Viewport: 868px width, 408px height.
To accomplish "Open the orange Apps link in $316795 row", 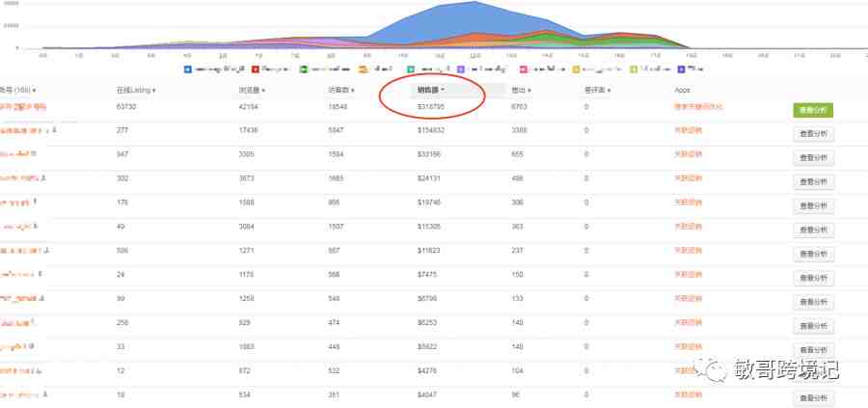I will pyautogui.click(x=698, y=106).
